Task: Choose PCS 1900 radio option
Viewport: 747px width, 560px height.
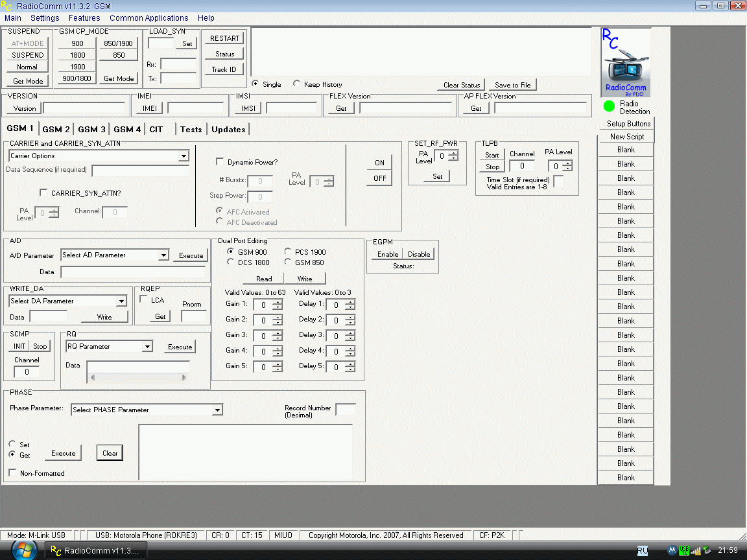Action: (288, 251)
